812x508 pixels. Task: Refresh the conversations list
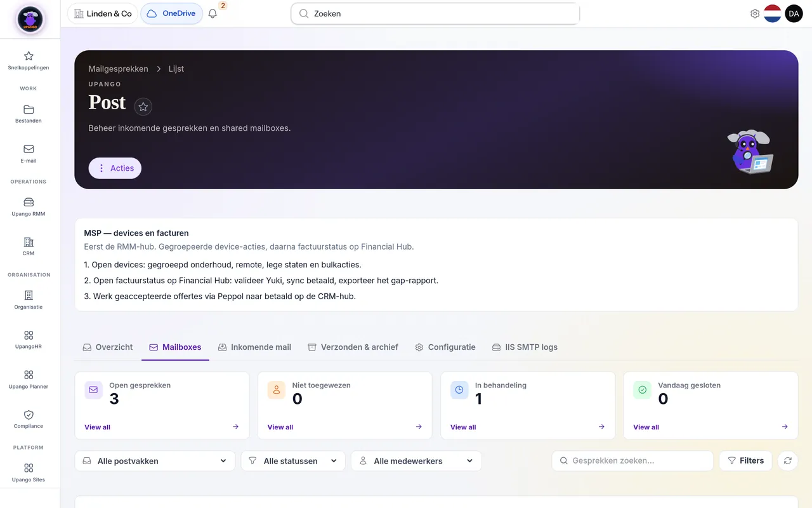(788, 461)
